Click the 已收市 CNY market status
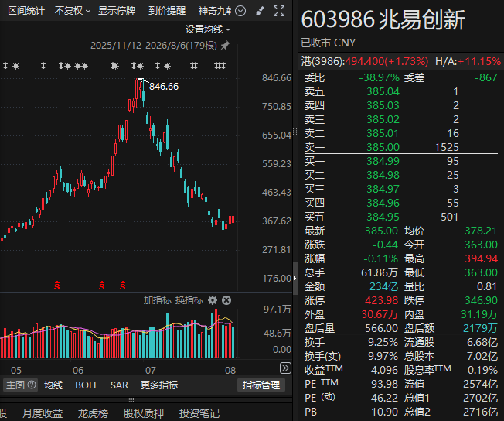Viewport: 504px width, 421px height. (329, 43)
